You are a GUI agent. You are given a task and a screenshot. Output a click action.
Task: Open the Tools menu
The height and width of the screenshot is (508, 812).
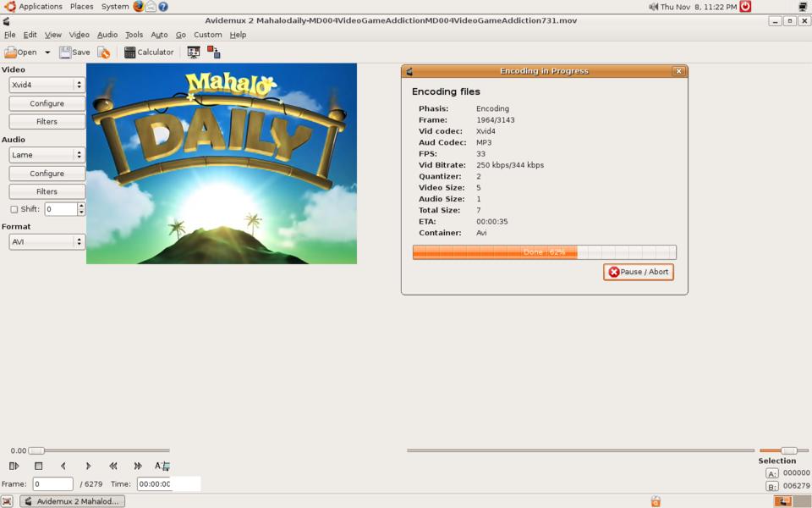pyautogui.click(x=134, y=35)
